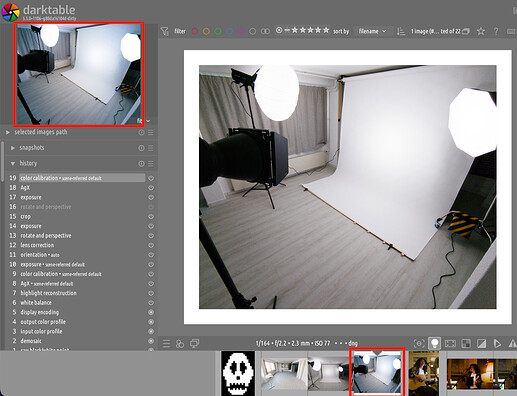Toggle color assessment lightbulb mode
Viewport: 517px width, 396px height.
[x=434, y=343]
